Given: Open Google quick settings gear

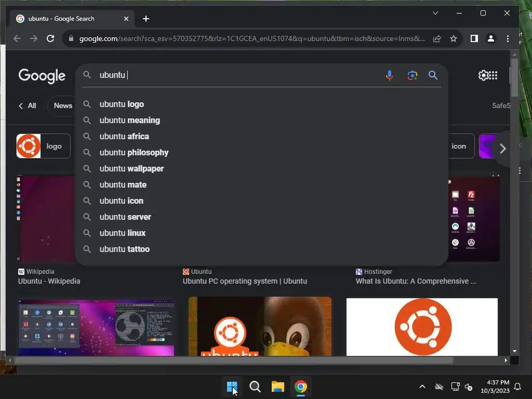Looking at the screenshot, I should click(483, 75).
